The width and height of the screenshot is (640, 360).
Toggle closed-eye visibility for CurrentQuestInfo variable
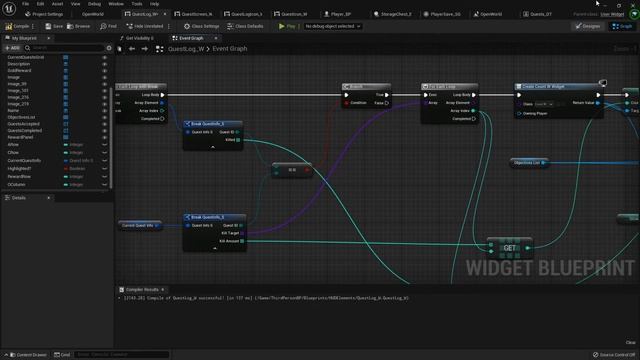click(104, 160)
